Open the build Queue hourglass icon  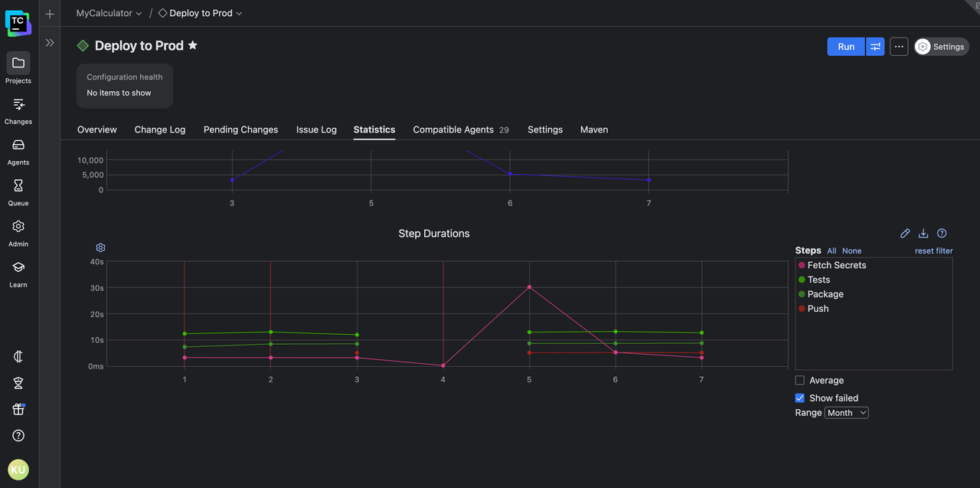[x=18, y=186]
